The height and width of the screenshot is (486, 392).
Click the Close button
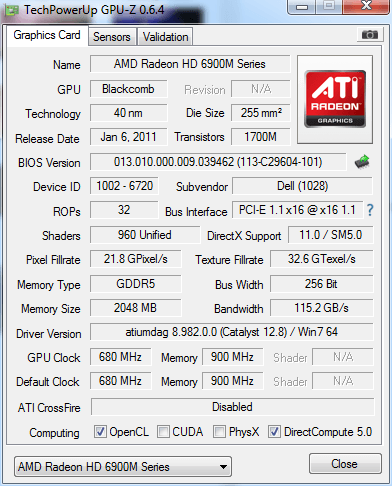pos(345,464)
